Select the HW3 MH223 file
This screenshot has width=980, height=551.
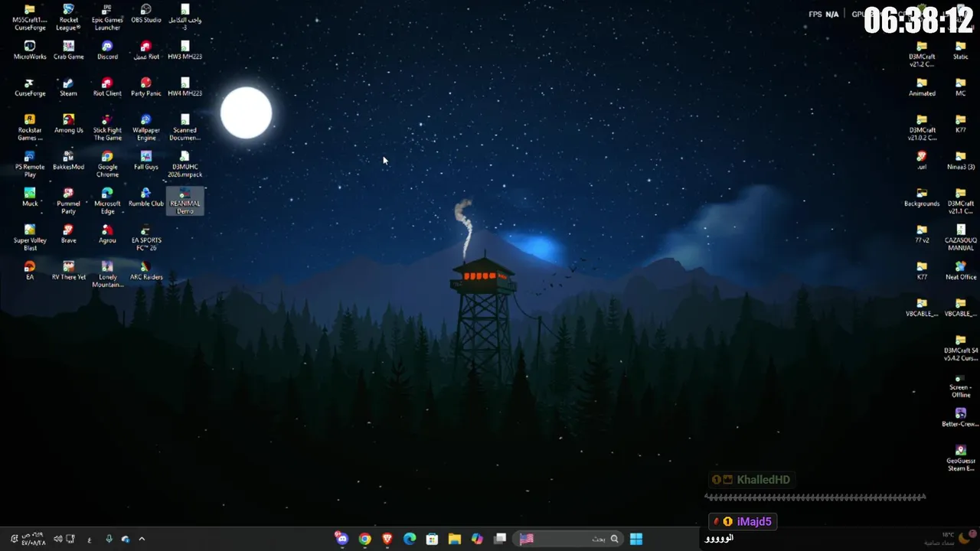[185, 51]
